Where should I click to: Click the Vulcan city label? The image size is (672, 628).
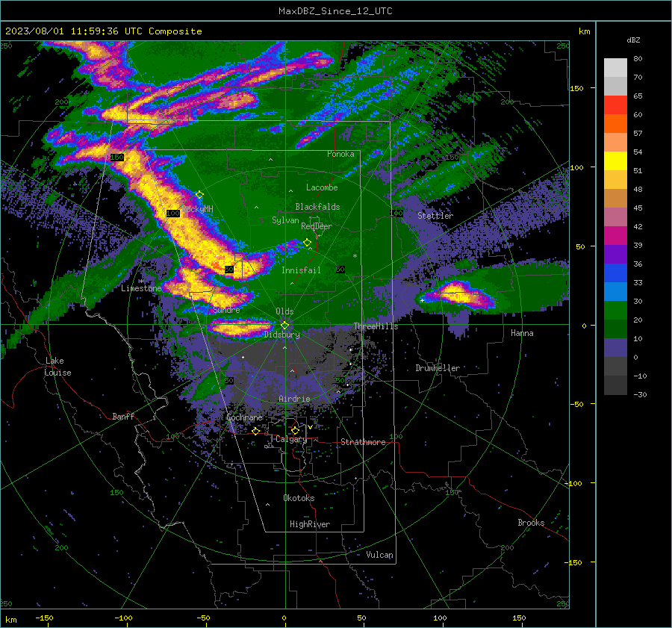(x=379, y=555)
